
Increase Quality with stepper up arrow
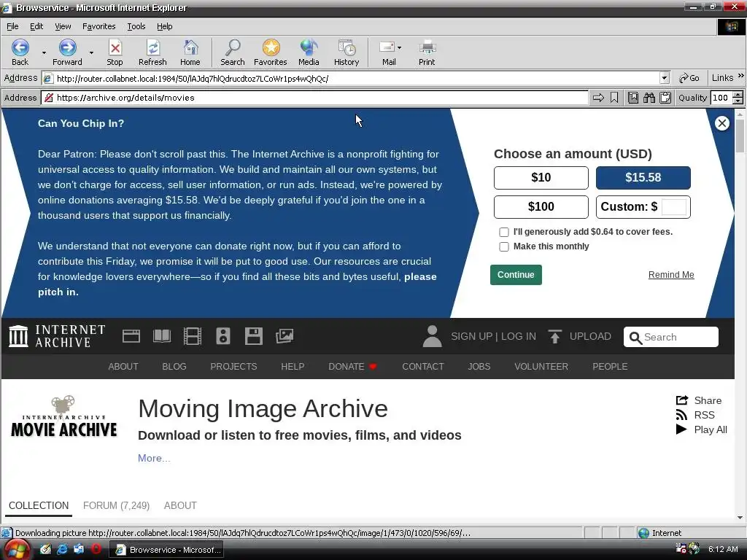738,94
